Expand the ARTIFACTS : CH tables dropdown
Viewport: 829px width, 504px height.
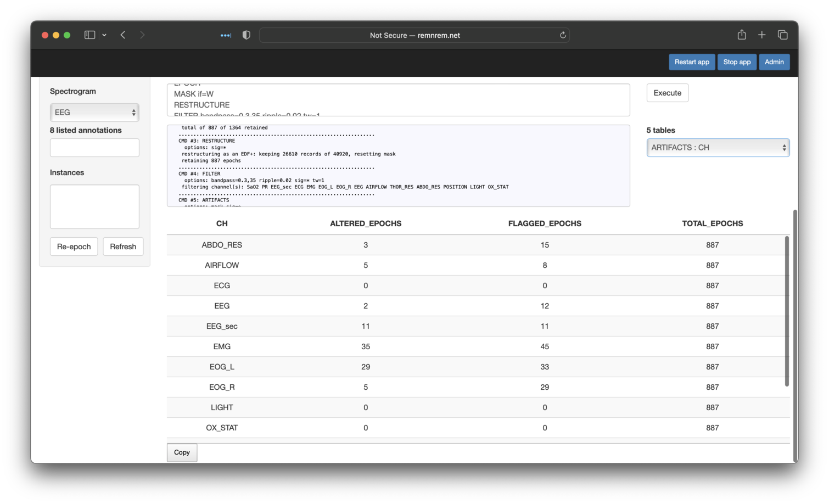(718, 148)
